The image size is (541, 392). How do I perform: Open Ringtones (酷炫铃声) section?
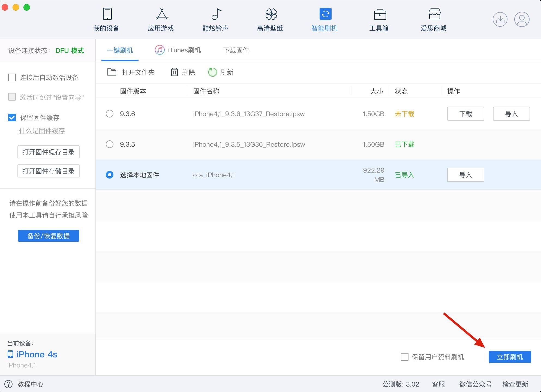coord(215,20)
